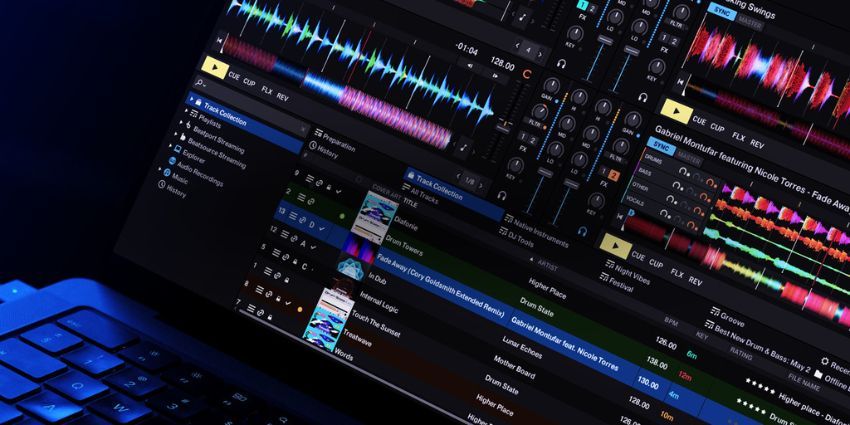Play the Fade Away stem deck
Screen dimensions: 850x425
(x=615, y=247)
